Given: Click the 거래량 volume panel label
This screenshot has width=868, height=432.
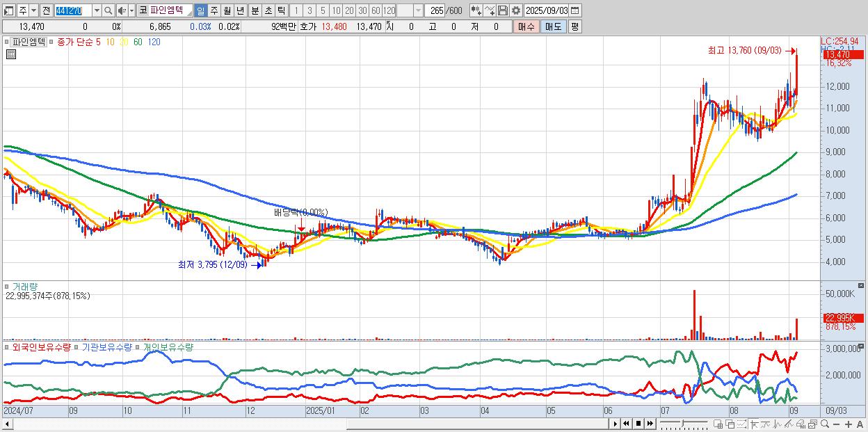Looking at the screenshot, I should click(x=24, y=286).
